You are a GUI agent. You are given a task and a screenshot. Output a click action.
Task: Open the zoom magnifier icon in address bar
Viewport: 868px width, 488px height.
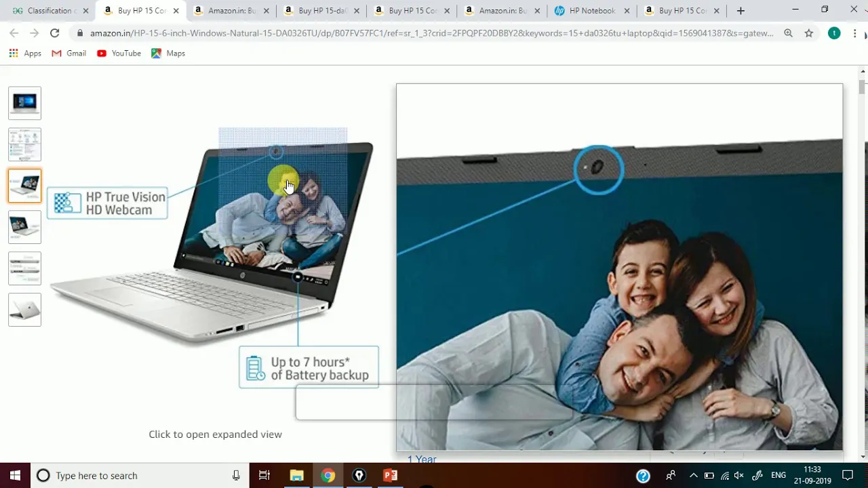[788, 33]
